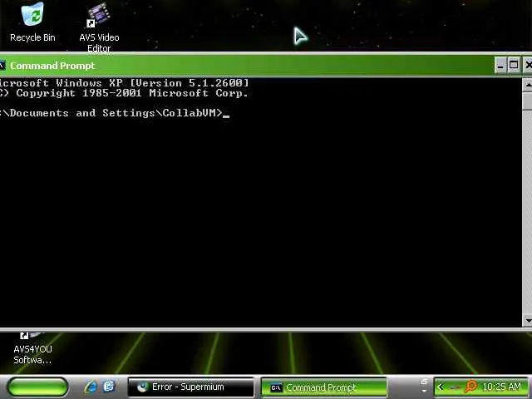Launch Internet Explorer from Quick Launch
The height and width of the screenshot is (399, 532).
[91, 387]
